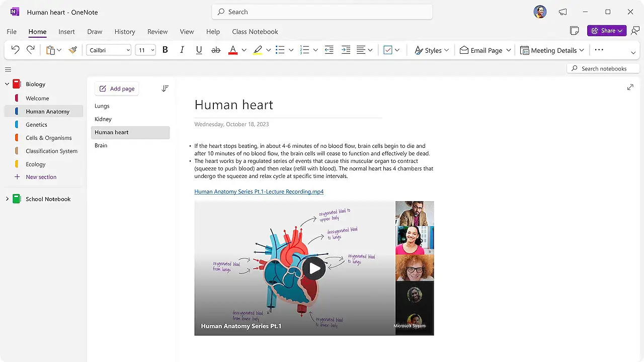
Task: Insert a To Do tag checkbox
Action: pos(388,50)
